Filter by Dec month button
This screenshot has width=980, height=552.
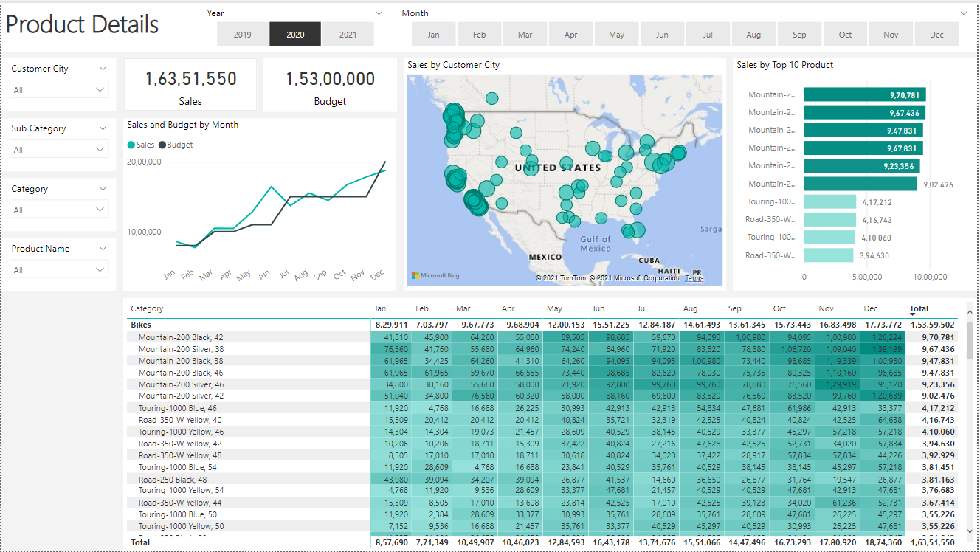[937, 35]
